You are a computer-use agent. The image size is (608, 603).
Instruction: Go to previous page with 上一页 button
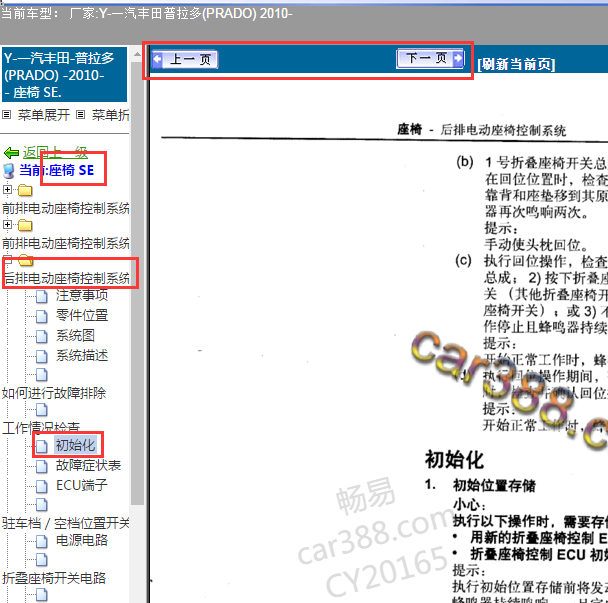pos(185,59)
